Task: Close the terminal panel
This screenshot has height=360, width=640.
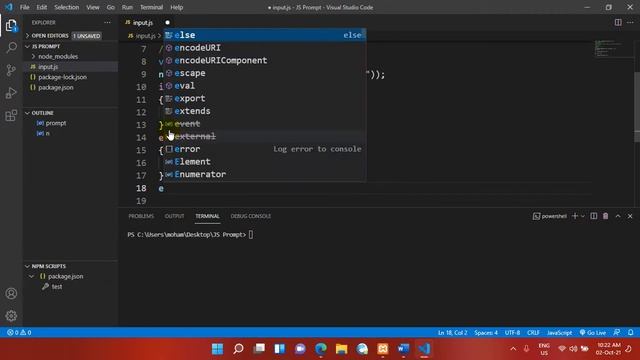Action: (x=630, y=216)
